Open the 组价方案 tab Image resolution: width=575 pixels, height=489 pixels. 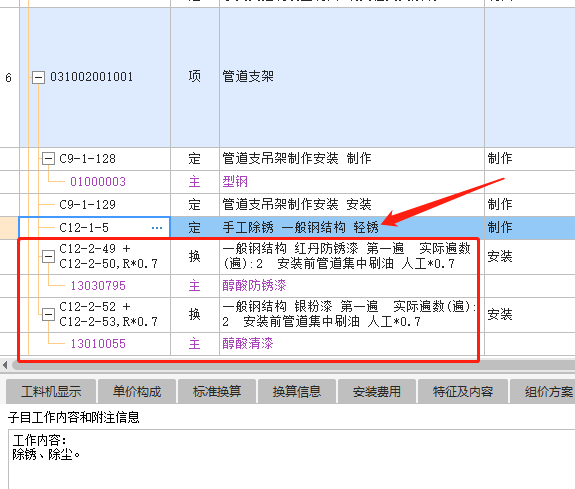(543, 391)
